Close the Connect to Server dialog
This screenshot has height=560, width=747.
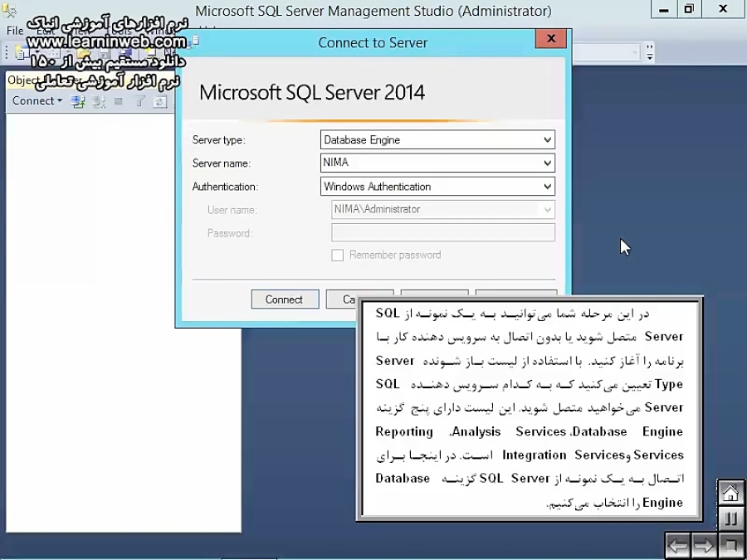coord(551,38)
